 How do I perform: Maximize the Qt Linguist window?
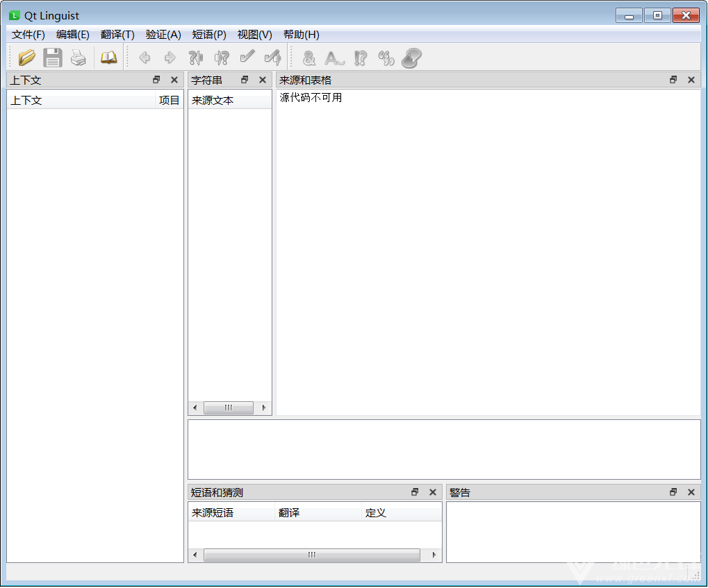coord(657,16)
